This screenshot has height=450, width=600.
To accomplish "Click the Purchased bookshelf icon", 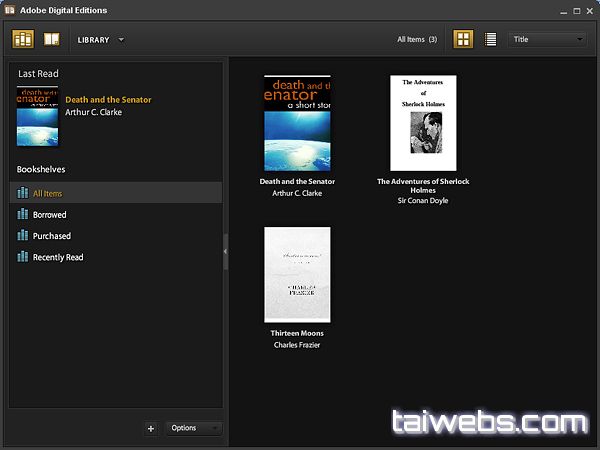I will point(23,236).
